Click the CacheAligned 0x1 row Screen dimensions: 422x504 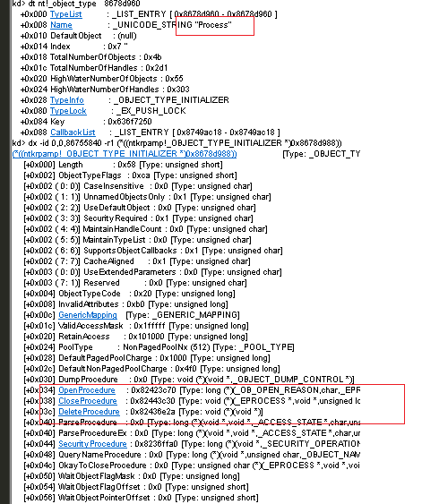click(x=137, y=261)
